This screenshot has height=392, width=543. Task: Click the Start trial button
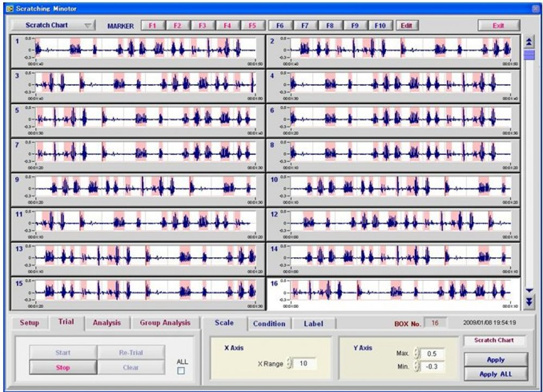[x=62, y=352]
